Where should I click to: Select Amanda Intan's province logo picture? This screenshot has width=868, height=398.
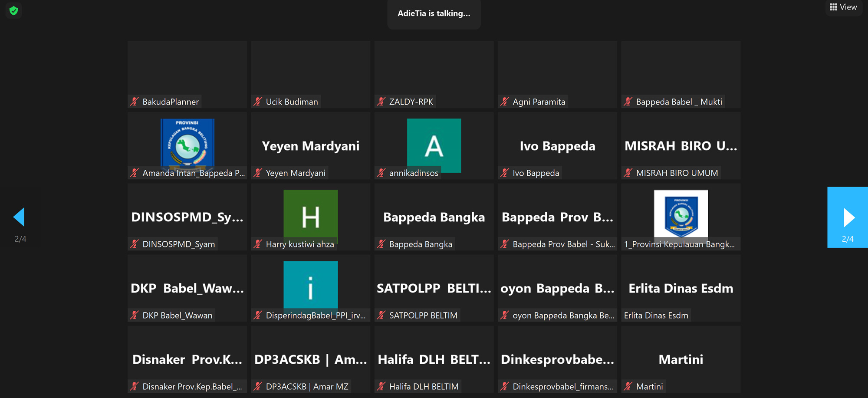coord(187,143)
